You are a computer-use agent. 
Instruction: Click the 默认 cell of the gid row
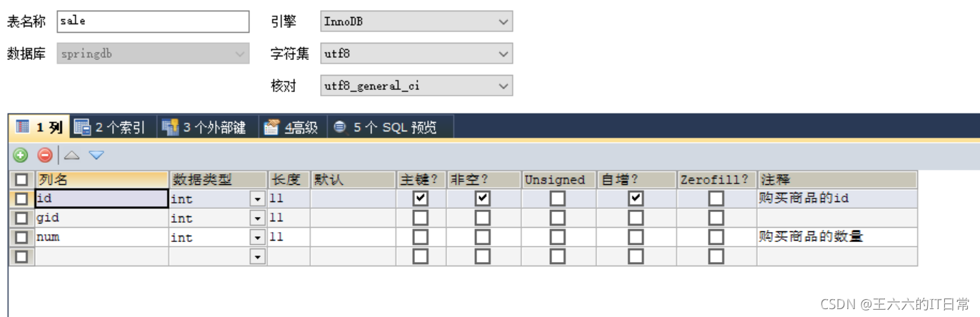[353, 218]
